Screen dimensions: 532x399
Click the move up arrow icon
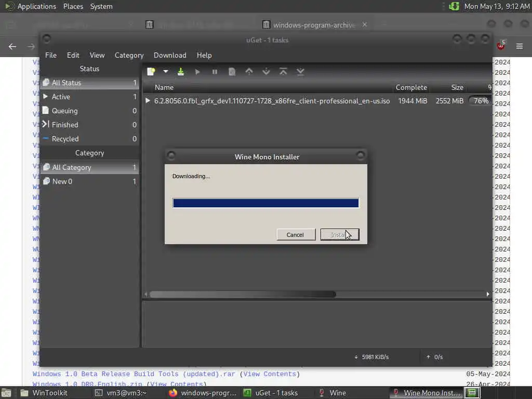(x=249, y=72)
